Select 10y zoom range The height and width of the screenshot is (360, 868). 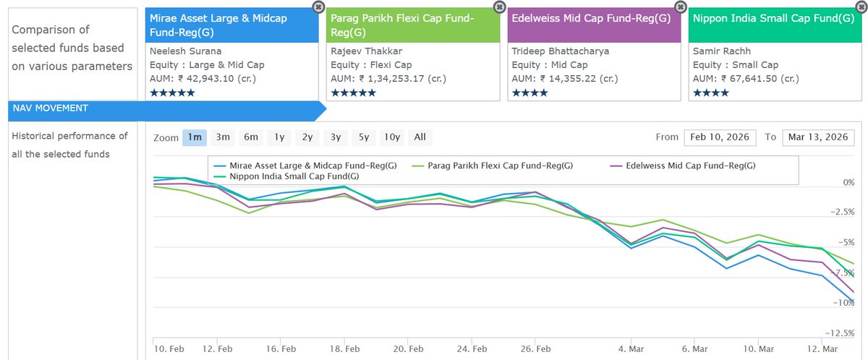pyautogui.click(x=392, y=137)
